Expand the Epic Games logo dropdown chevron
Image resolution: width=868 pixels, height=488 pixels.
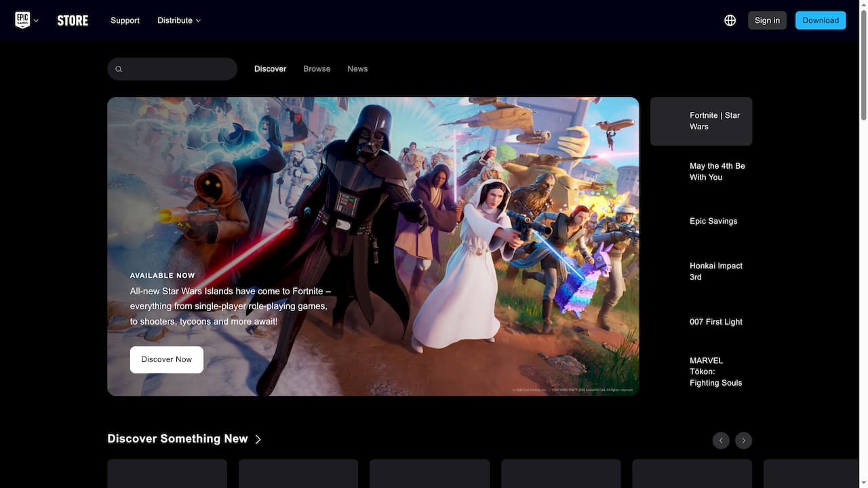(37, 20)
